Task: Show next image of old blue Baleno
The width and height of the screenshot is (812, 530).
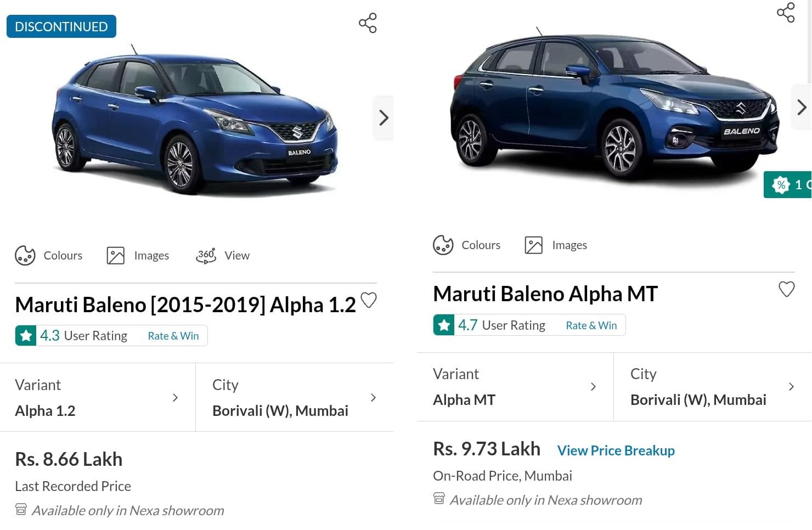Action: coord(384,118)
